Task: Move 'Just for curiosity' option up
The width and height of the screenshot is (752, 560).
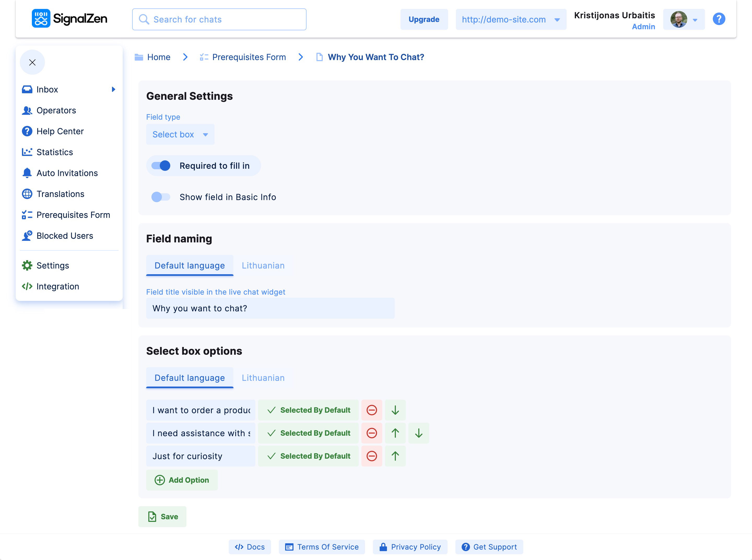Action: coord(395,456)
